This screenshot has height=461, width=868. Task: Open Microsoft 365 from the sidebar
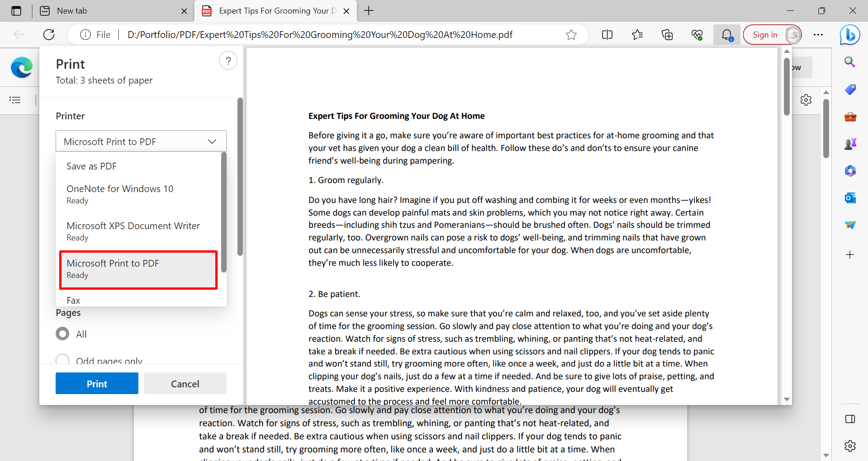pyautogui.click(x=850, y=171)
